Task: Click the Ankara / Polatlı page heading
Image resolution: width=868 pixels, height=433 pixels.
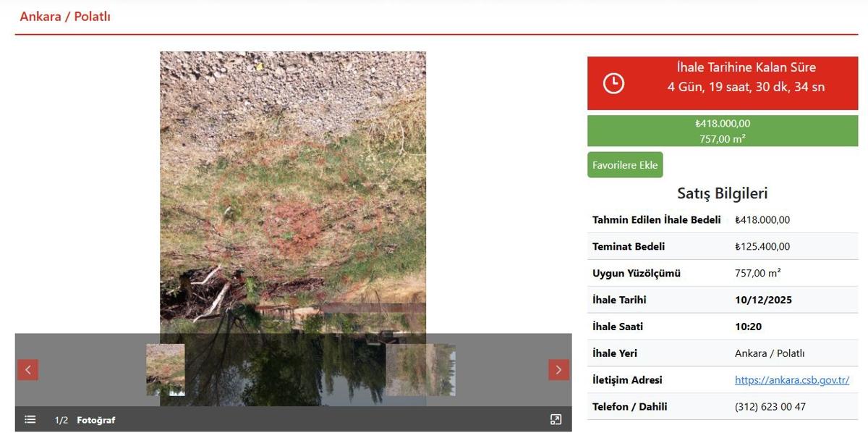Action: (65, 16)
